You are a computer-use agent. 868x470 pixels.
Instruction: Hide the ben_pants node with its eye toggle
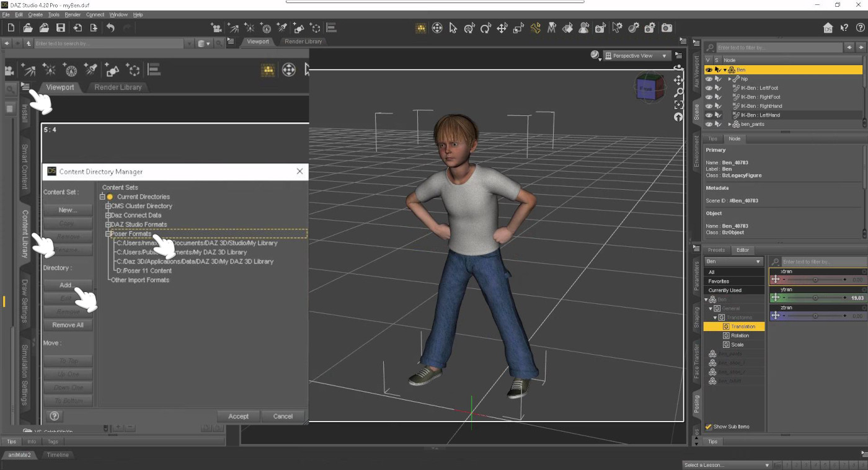[709, 124]
